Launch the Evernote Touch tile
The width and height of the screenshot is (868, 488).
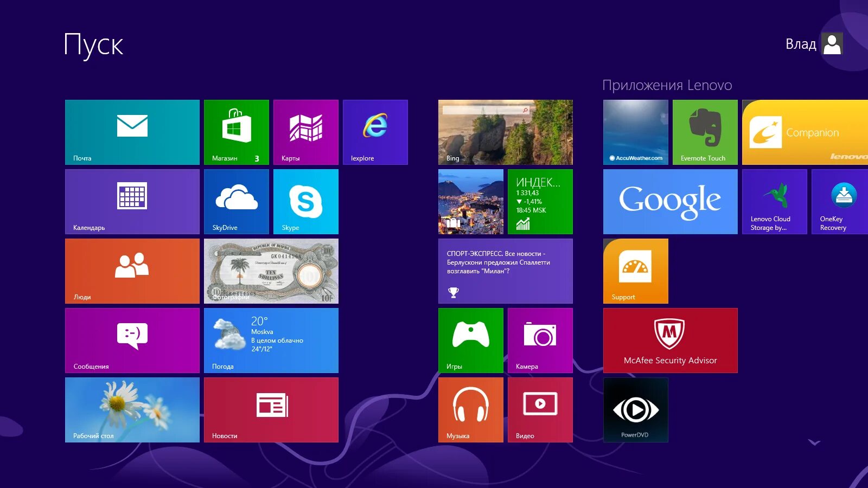(705, 132)
